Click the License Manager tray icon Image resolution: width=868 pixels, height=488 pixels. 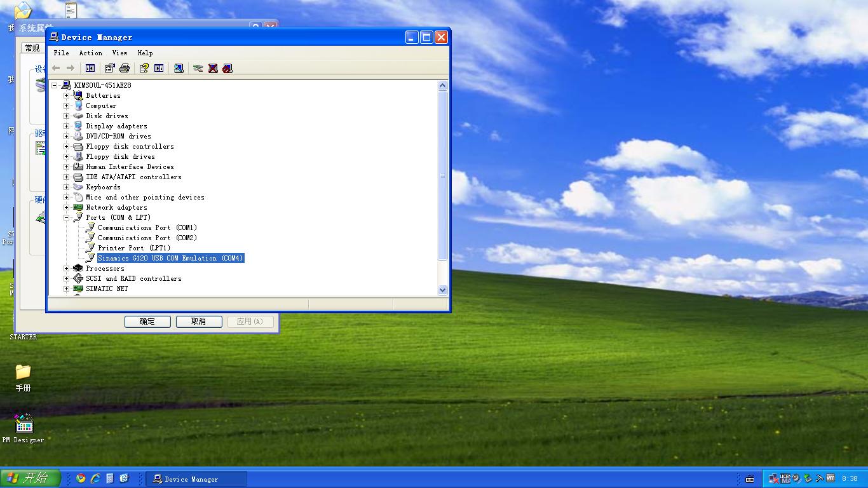785,478
